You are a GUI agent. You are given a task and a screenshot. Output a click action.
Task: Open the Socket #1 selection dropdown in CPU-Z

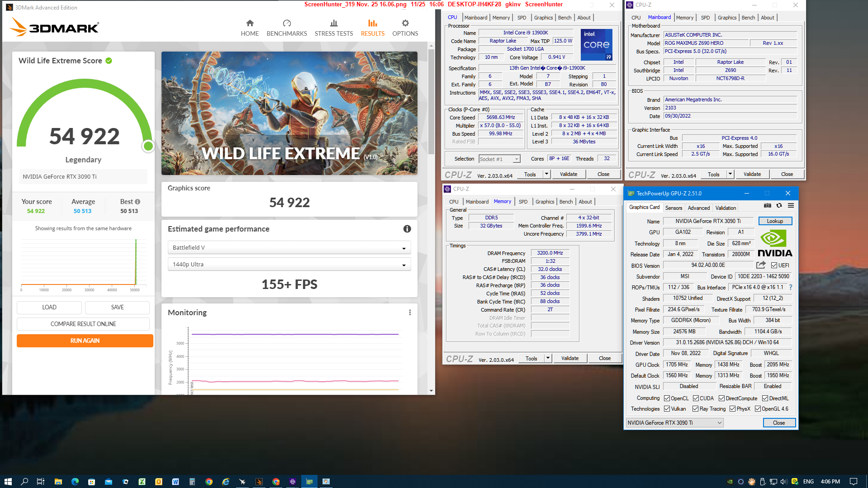coord(499,159)
